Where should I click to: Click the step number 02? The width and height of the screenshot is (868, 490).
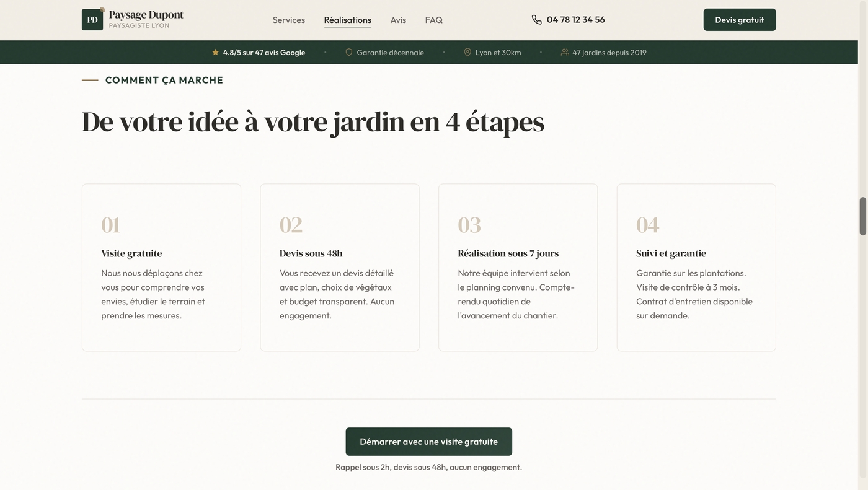[291, 225]
